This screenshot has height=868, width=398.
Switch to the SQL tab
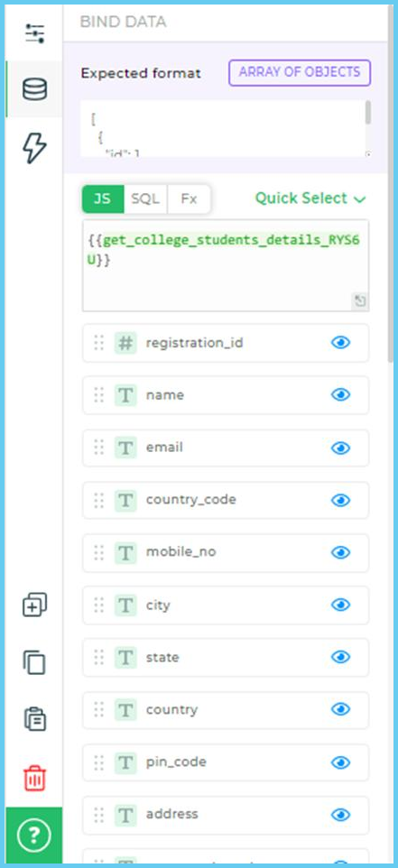145,199
